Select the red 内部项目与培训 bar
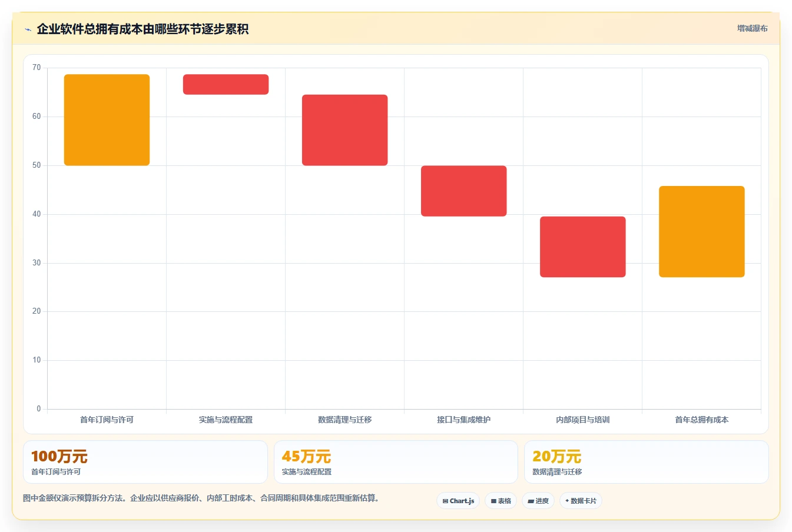Image resolution: width=792 pixels, height=532 pixels. 582,247
